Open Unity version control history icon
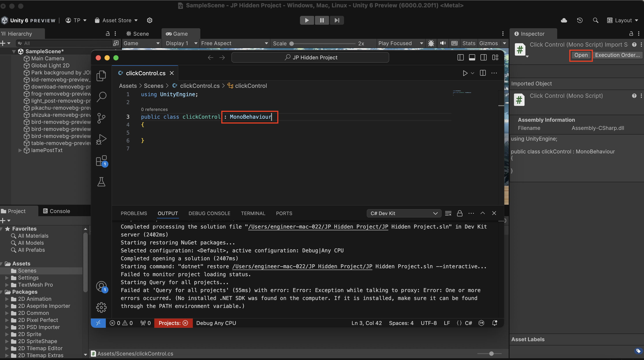Image resolution: width=644 pixels, height=360 pixels. pos(580,20)
